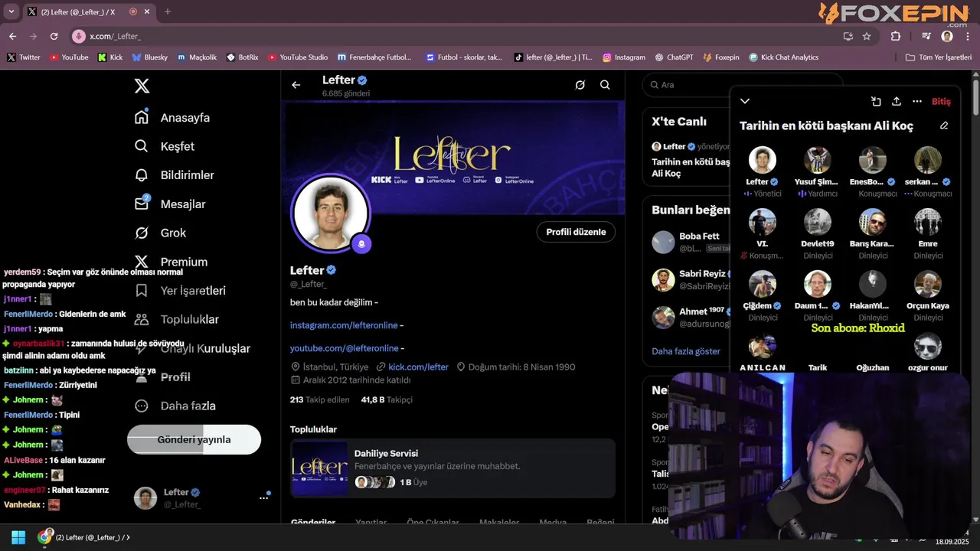Click Chrome address bar URL
This screenshot has width=980, height=551.
pyautogui.click(x=116, y=36)
